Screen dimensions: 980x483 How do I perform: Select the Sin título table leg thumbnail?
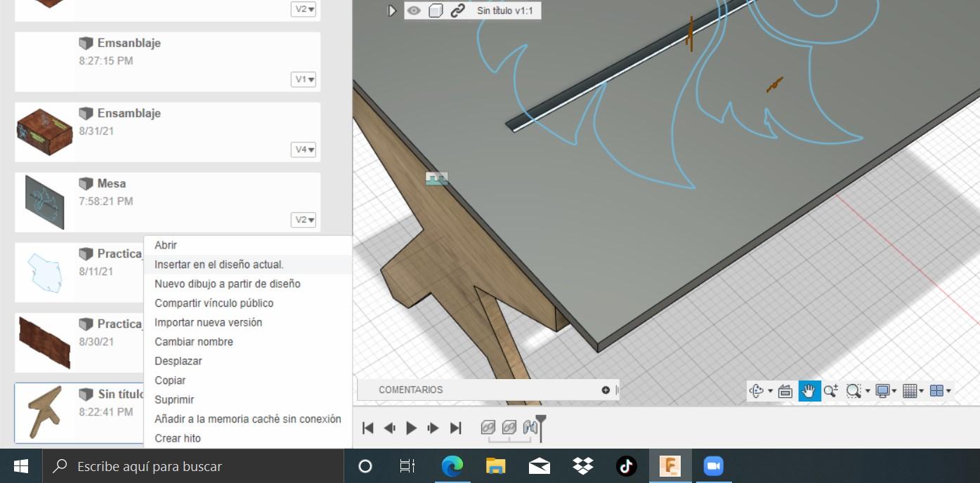point(44,413)
